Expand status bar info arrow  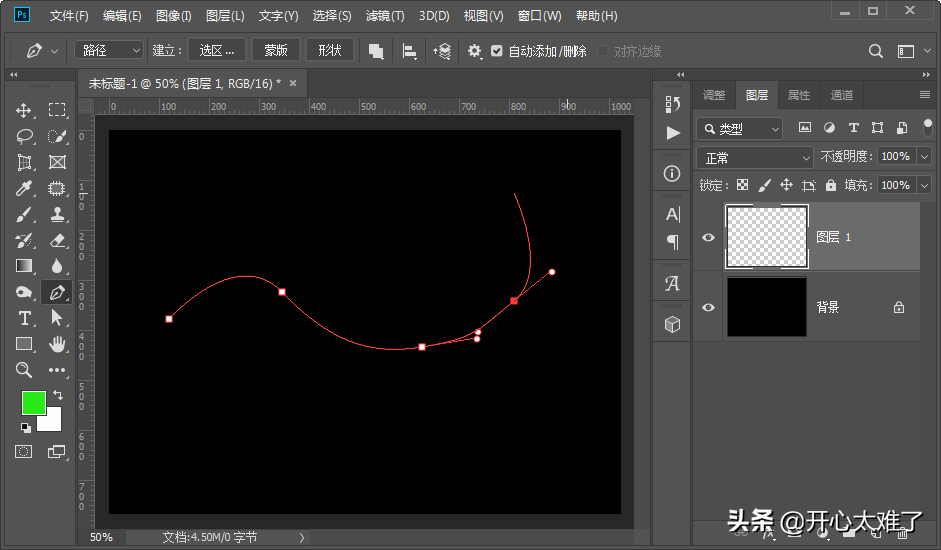click(x=302, y=537)
